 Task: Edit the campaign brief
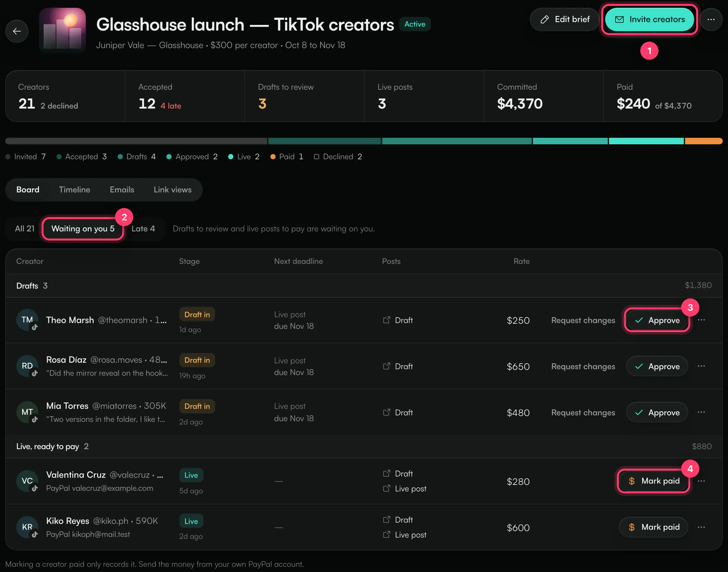(565, 19)
